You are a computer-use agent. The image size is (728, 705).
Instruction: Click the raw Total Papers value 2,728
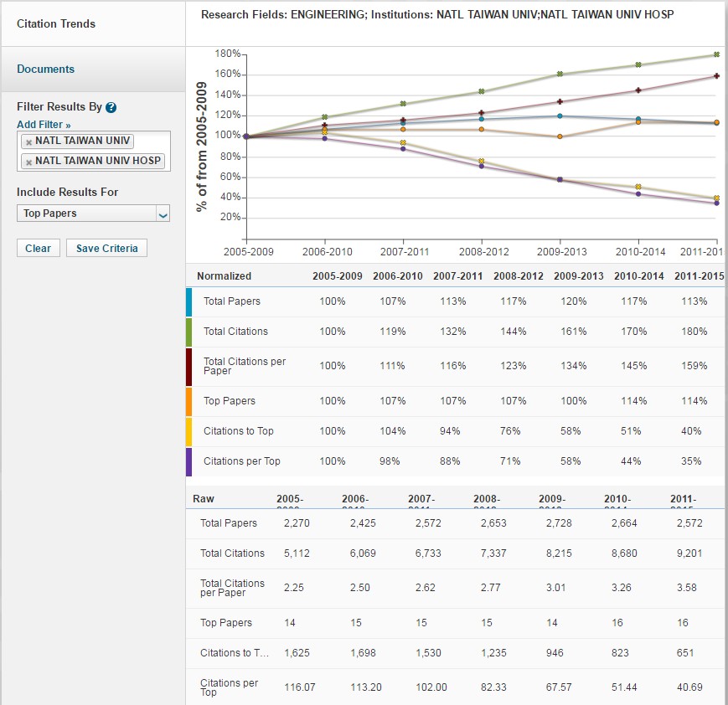(x=559, y=523)
